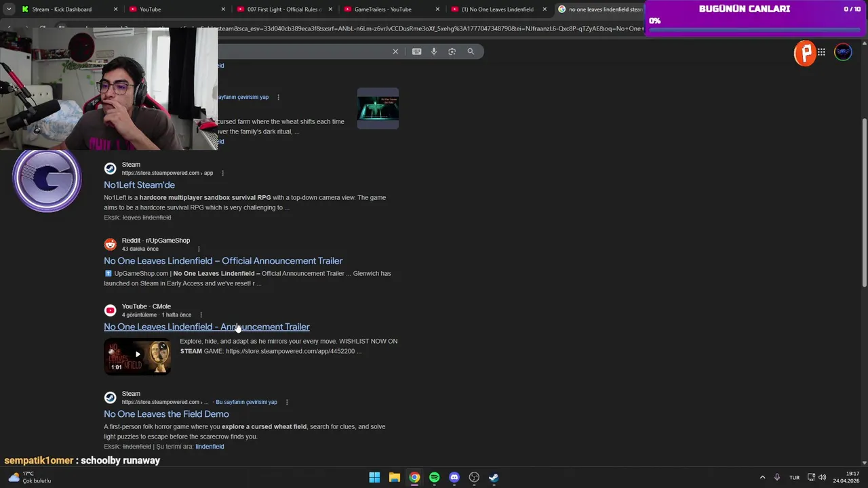Switch to the (1) No One Leaves Lindenfield tab
Viewport: 868px width, 488px height.
[x=497, y=9]
